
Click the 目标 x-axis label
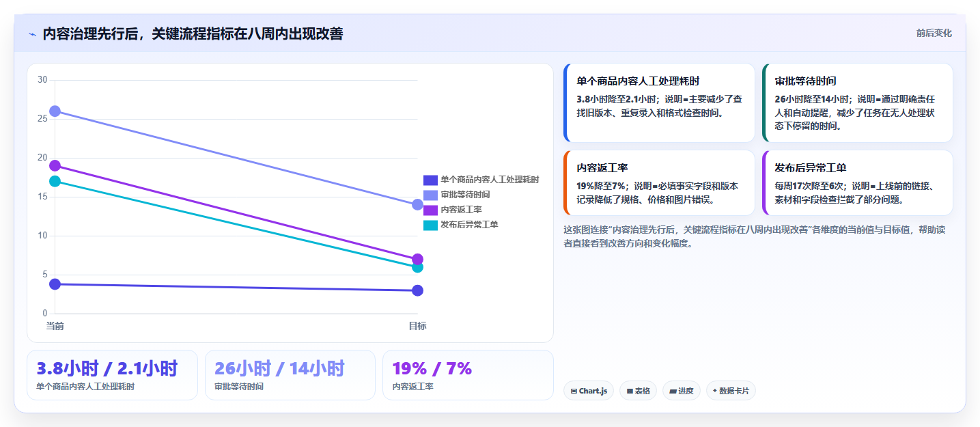(x=418, y=326)
